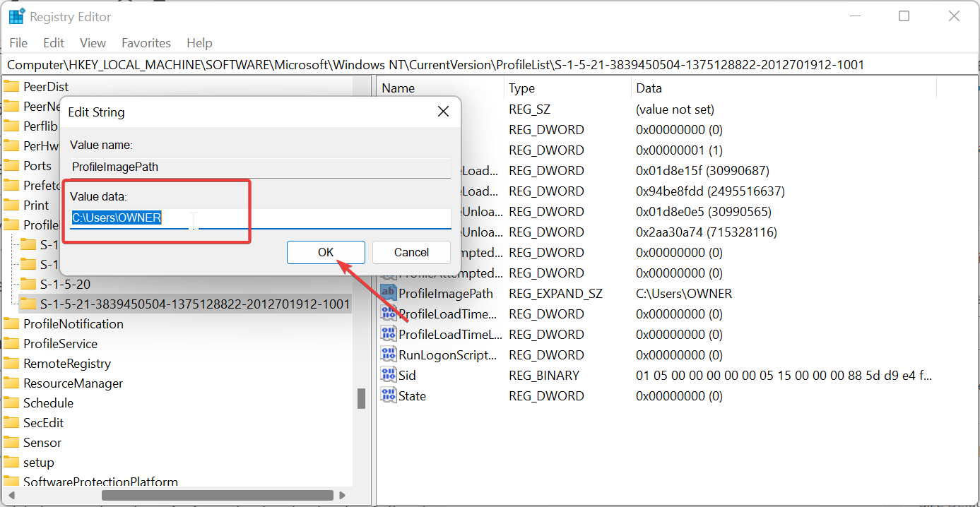
Task: Click the "(value not set)" data cell
Action: pos(675,109)
